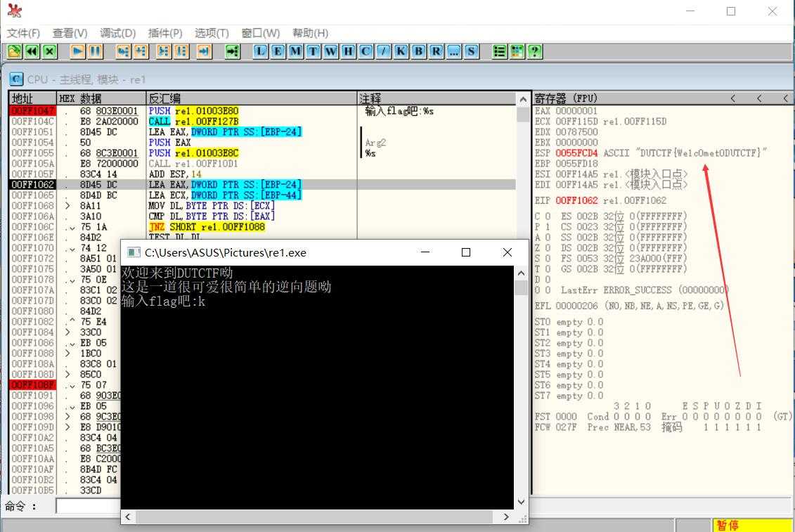The image size is (795, 532).
Task: Click the Trace into toolbar icon
Action: click(164, 51)
